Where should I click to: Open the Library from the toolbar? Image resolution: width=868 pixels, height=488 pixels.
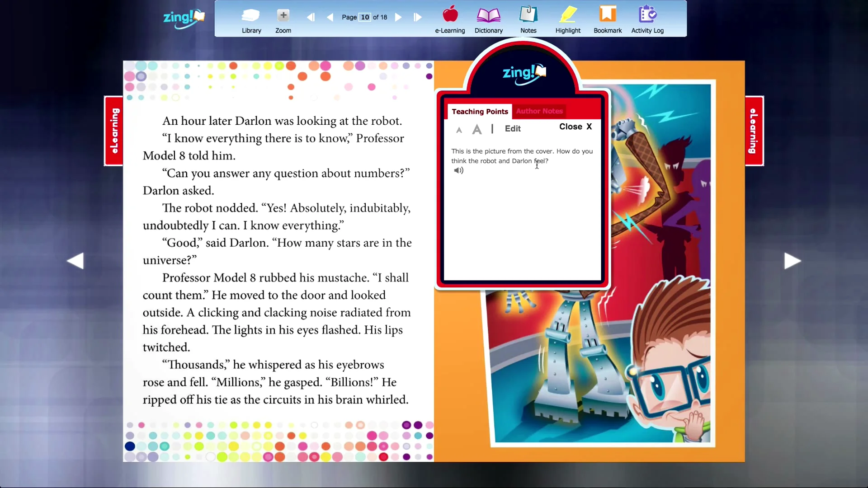pos(251,21)
